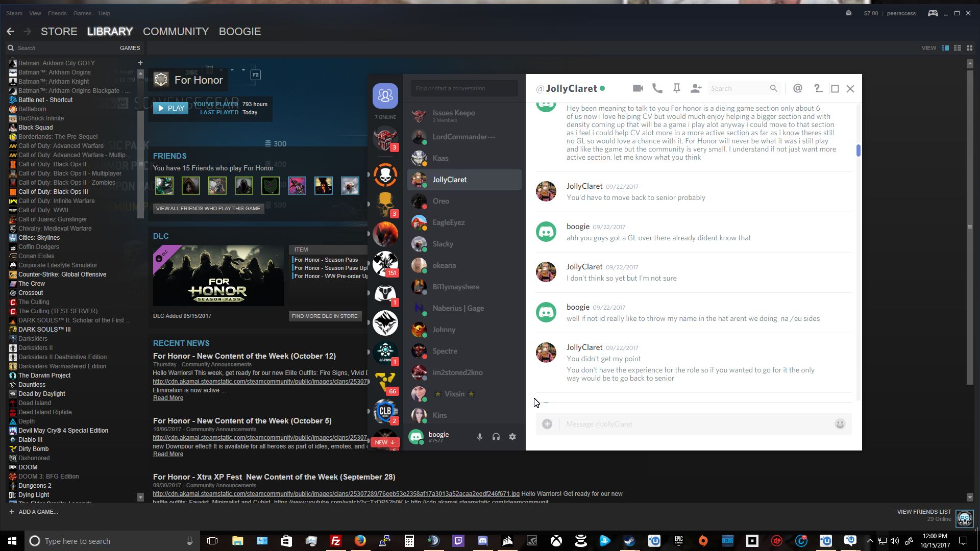Open the Steam COMMUNITY tab

[176, 32]
